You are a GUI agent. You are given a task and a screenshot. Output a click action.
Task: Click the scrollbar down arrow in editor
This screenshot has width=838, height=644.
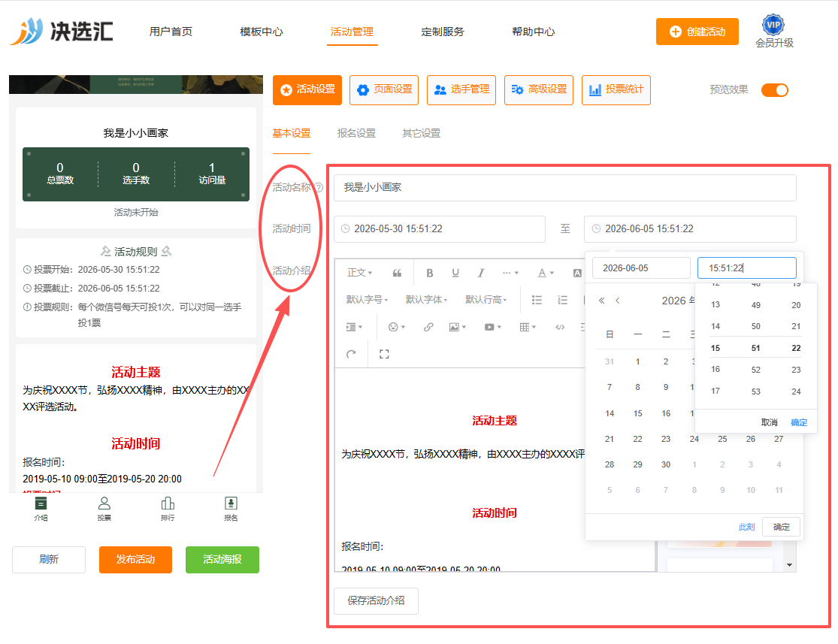click(789, 565)
